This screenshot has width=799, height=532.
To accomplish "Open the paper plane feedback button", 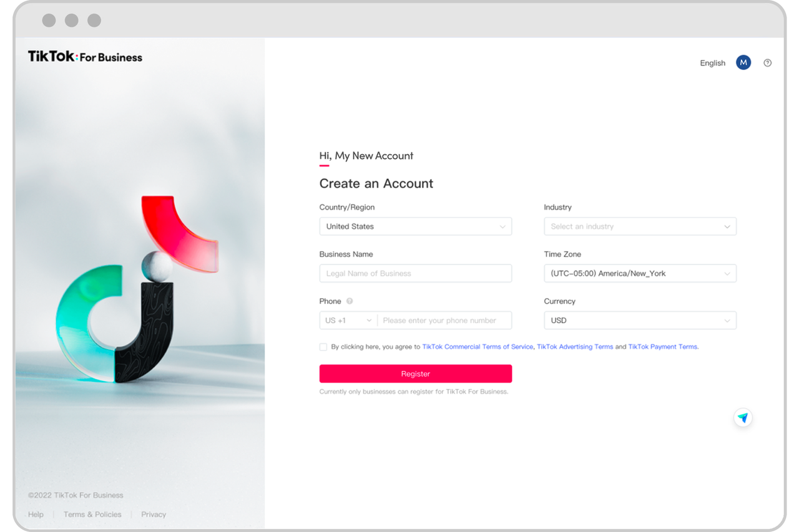I will click(742, 418).
